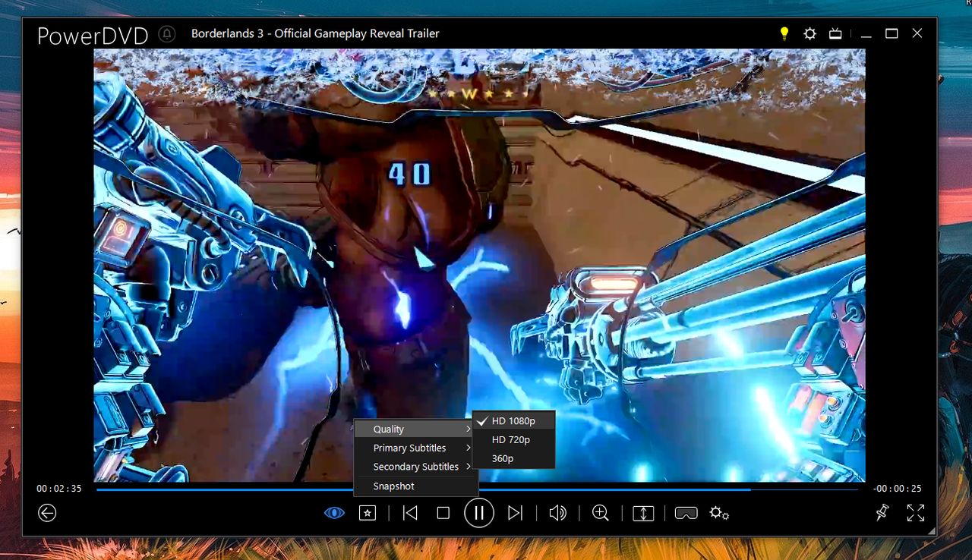Viewport: 972px width, 560px height.
Task: Expand Primary Subtitles arrow
Action: tap(469, 448)
